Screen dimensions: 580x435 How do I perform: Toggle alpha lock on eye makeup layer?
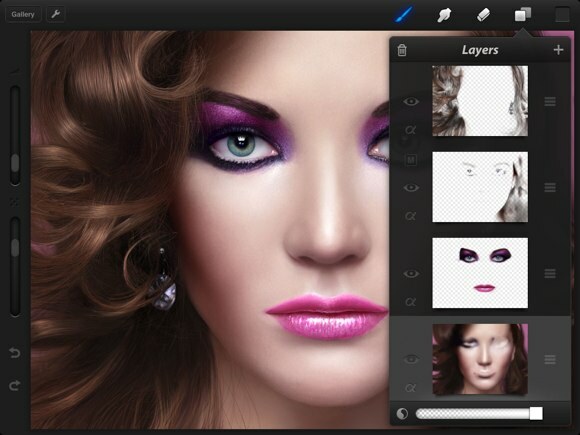pos(411,302)
